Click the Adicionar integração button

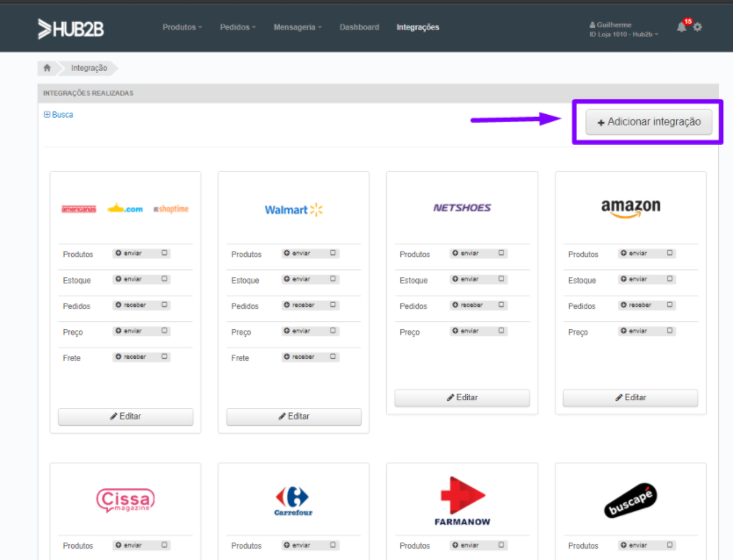coord(649,122)
